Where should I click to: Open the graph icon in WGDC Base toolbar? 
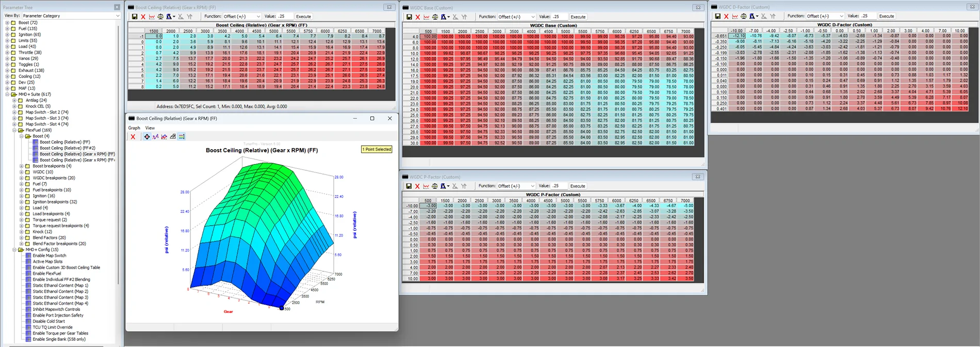[x=426, y=17]
